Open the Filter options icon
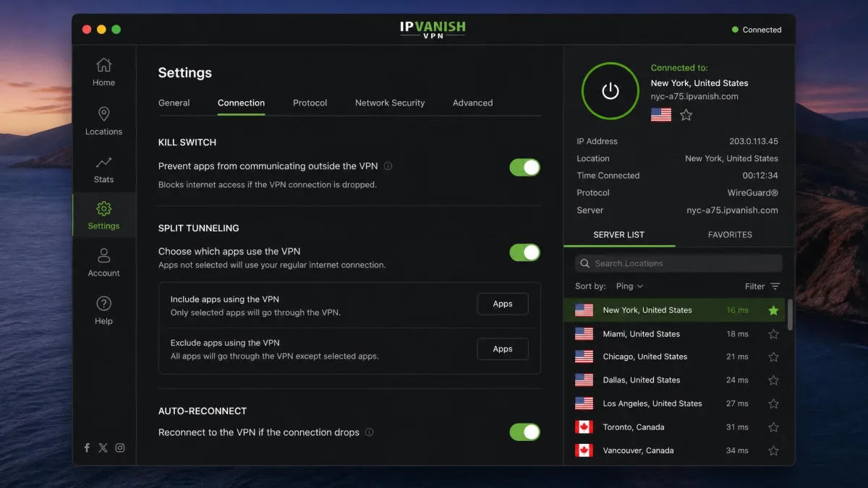868x488 pixels. coord(775,286)
